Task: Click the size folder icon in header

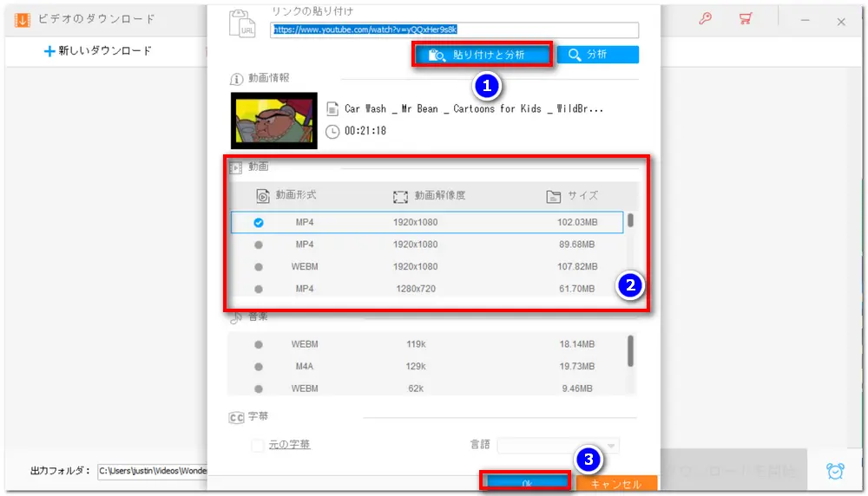Action: [554, 196]
